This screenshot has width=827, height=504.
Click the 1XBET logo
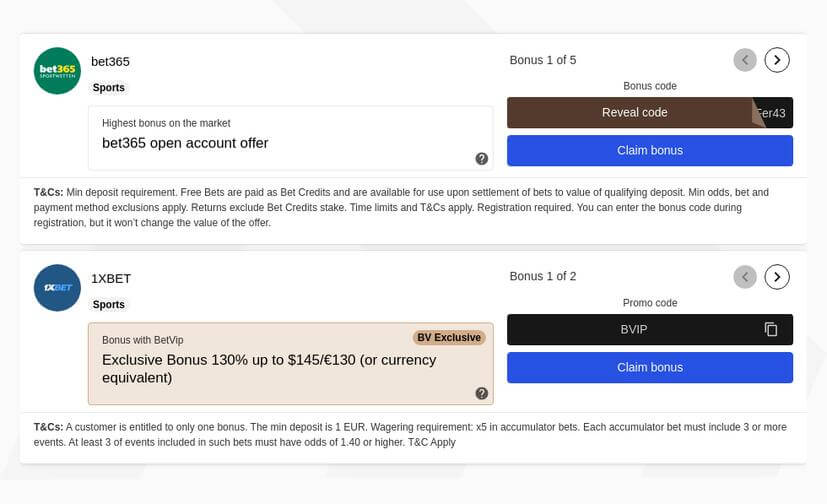click(x=57, y=288)
